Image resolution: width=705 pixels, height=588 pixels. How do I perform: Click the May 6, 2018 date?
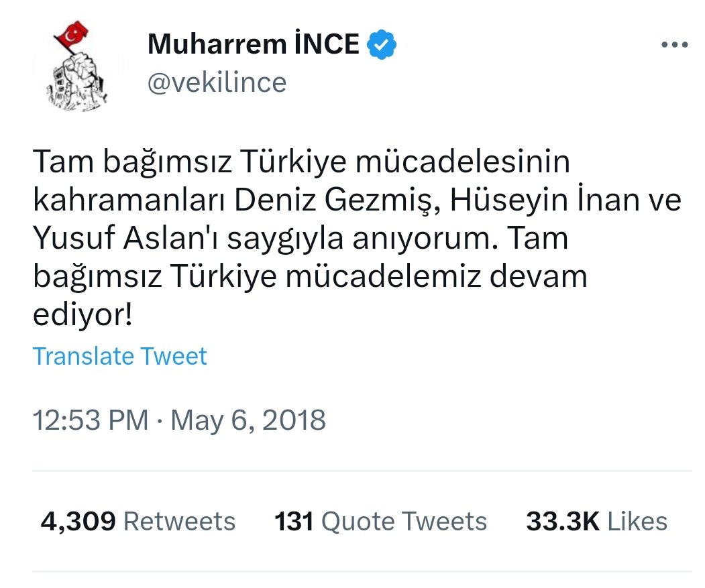(248, 420)
